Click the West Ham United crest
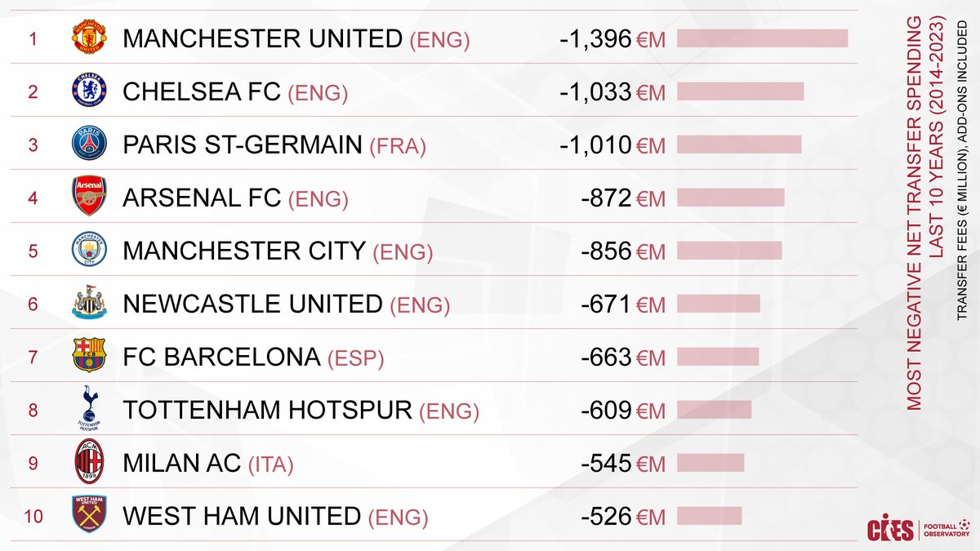 coord(88,515)
